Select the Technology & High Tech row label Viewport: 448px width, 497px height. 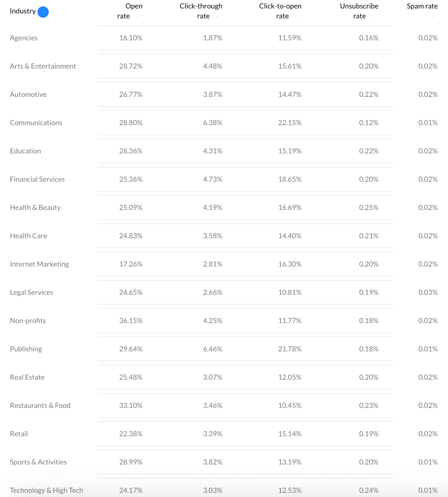[x=46, y=490]
